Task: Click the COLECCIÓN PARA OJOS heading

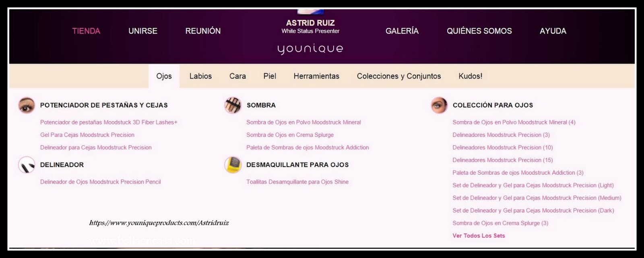Action: coord(493,105)
